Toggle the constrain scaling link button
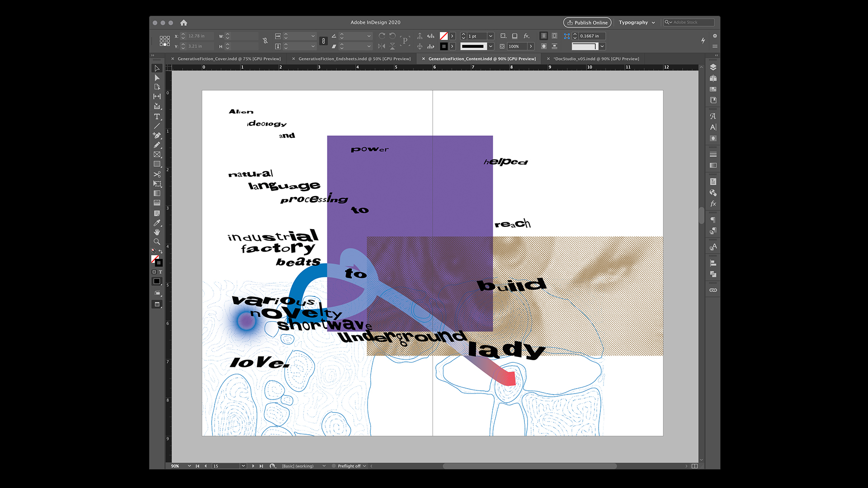This screenshot has width=868, height=488. tap(323, 41)
